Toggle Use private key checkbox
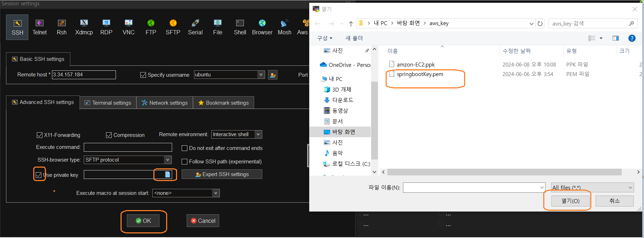The image size is (644, 238). coord(39,175)
